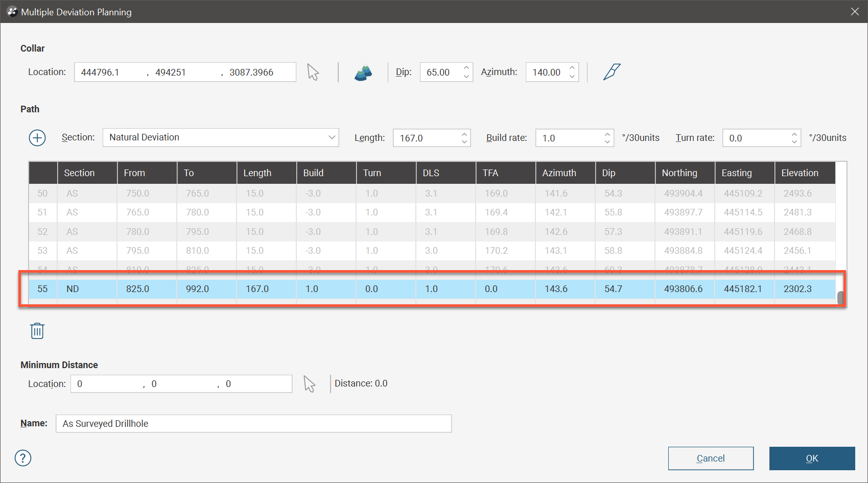
Task: Click the Cancel button
Action: [x=711, y=458]
